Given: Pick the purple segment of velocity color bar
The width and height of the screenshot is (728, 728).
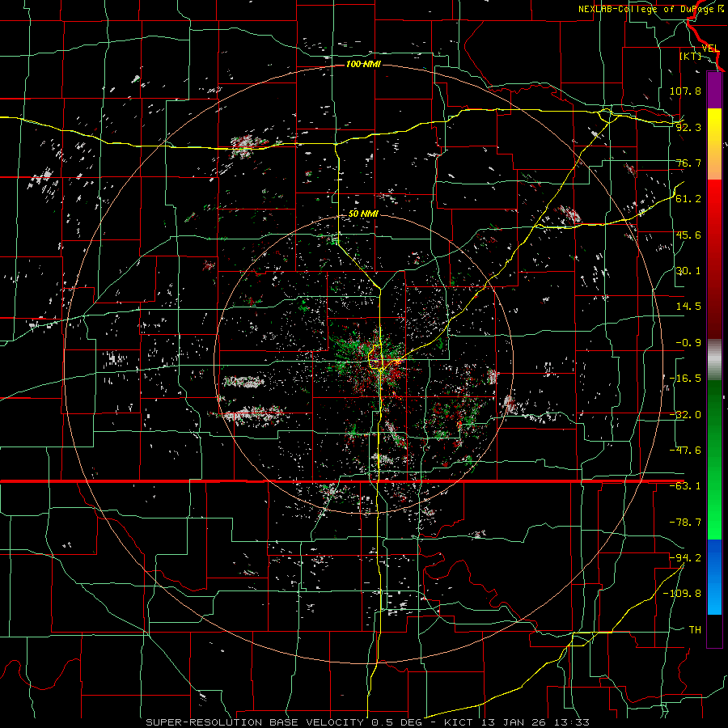Looking at the screenshot, I should pyautogui.click(x=714, y=90).
